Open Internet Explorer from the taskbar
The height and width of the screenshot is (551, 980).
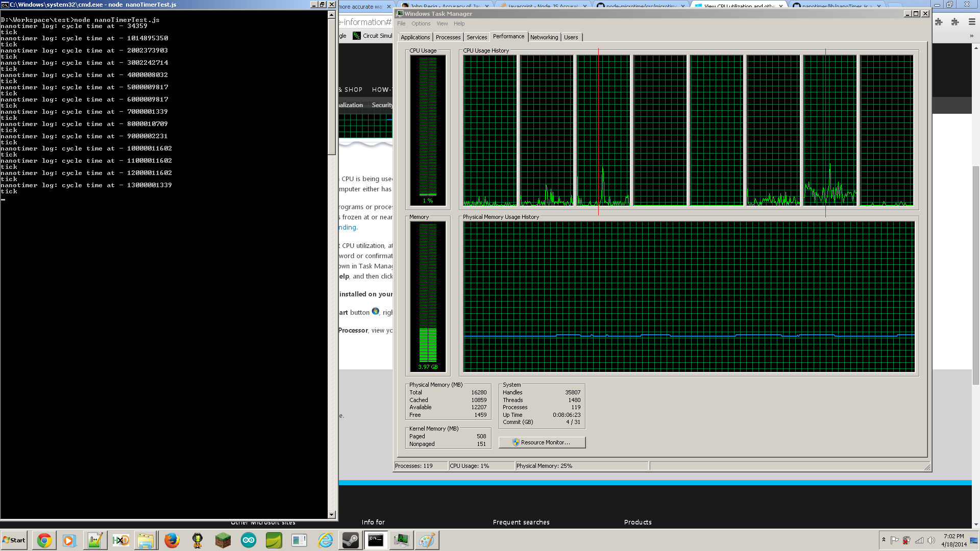coord(325,540)
